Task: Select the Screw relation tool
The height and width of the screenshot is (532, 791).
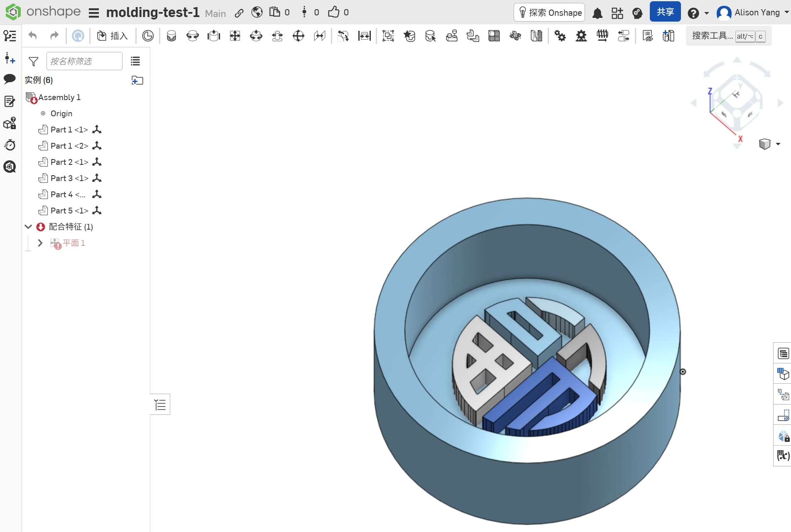Action: (602, 36)
